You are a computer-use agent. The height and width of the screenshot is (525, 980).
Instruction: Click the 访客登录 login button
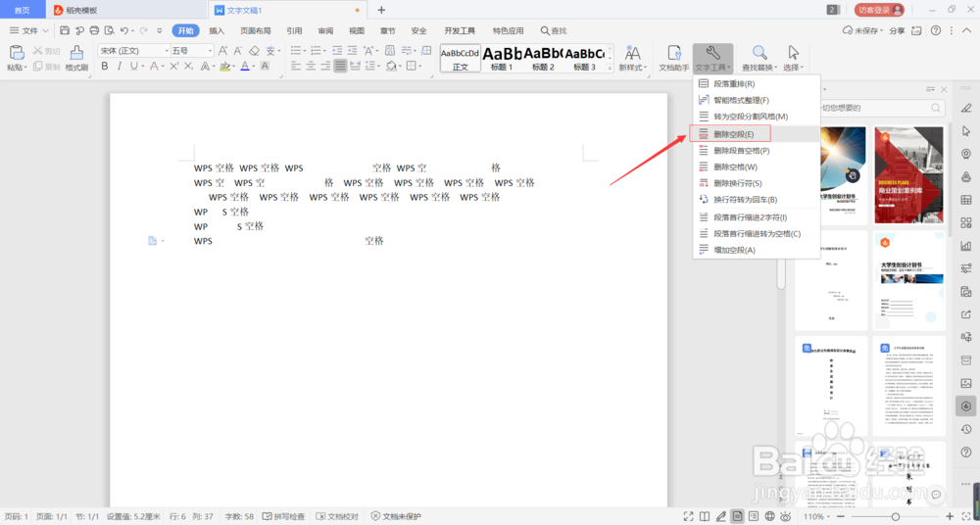coord(879,10)
